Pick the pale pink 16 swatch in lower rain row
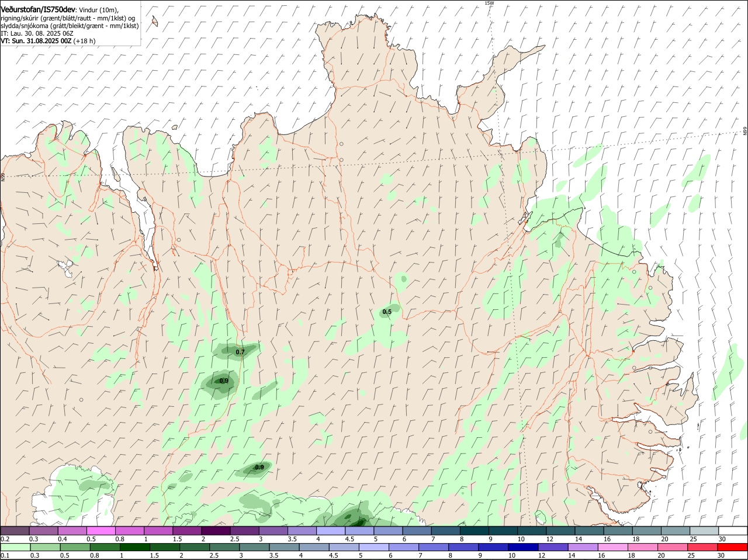 pos(613,547)
